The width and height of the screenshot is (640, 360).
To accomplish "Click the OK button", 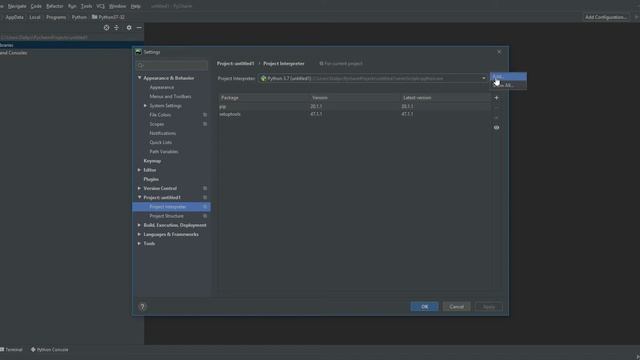I will 424,307.
